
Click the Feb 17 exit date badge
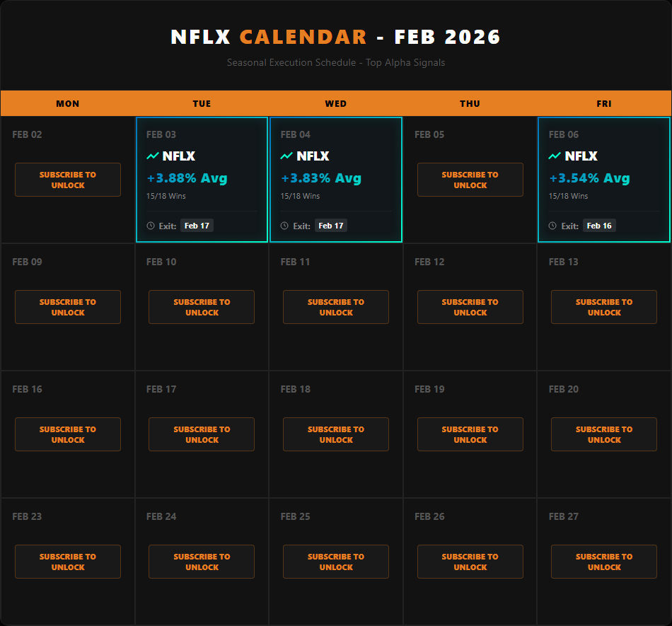197,225
